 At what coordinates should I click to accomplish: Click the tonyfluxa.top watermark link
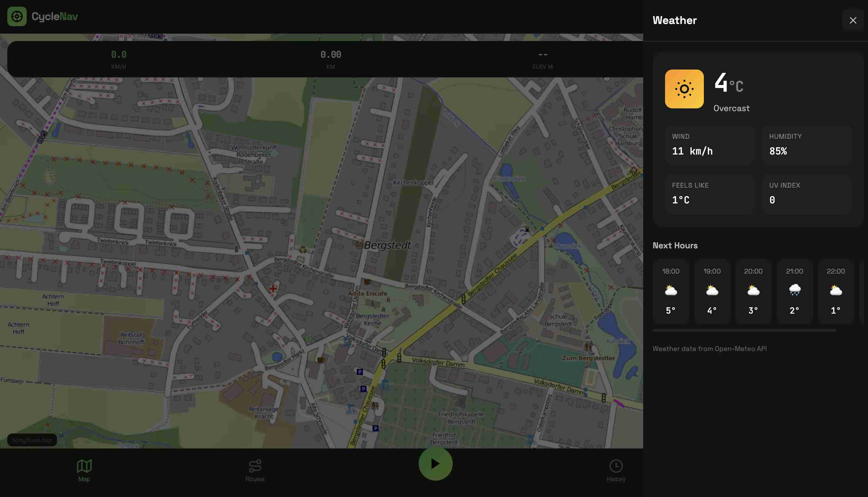[32, 440]
